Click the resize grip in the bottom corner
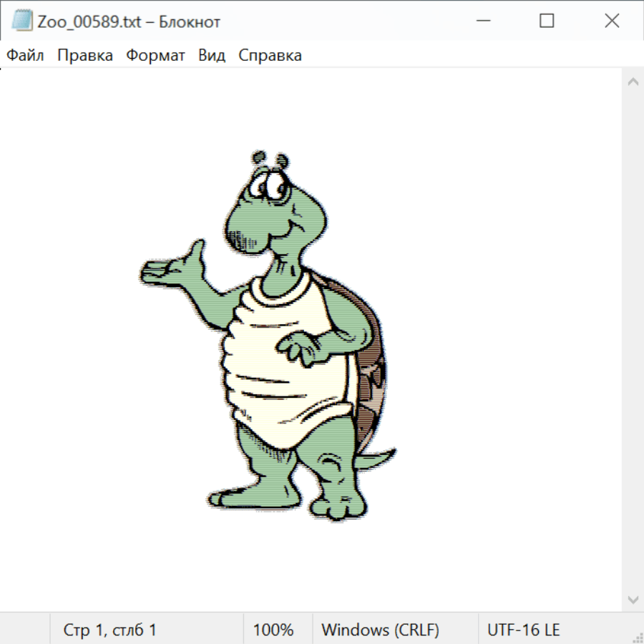644x644 pixels. 638,638
